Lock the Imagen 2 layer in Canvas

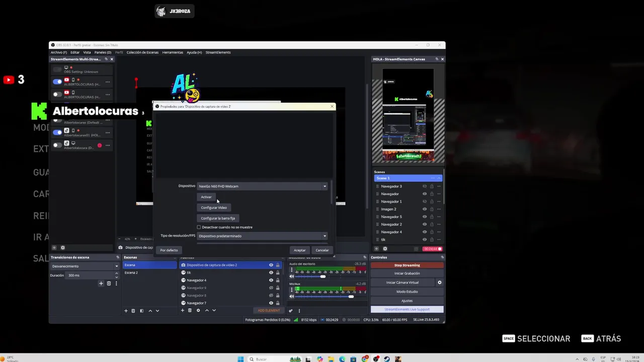(432, 209)
